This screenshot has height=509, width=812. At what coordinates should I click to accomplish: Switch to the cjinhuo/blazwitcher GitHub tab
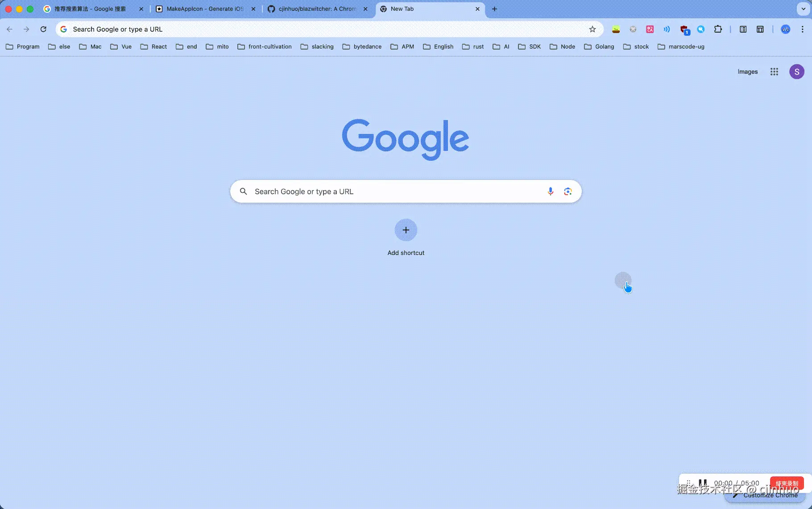(x=317, y=9)
